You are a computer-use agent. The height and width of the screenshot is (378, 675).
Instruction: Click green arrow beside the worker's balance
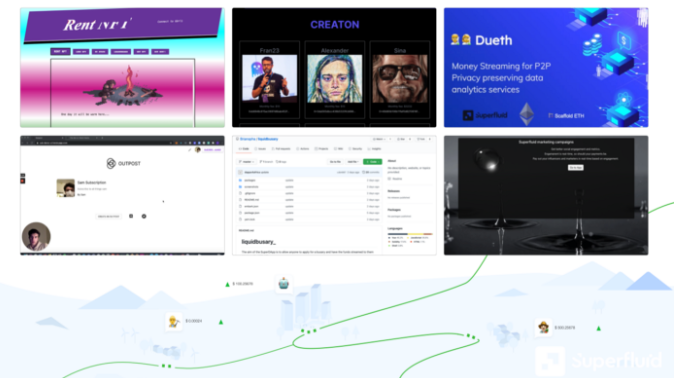pyautogui.click(x=221, y=322)
